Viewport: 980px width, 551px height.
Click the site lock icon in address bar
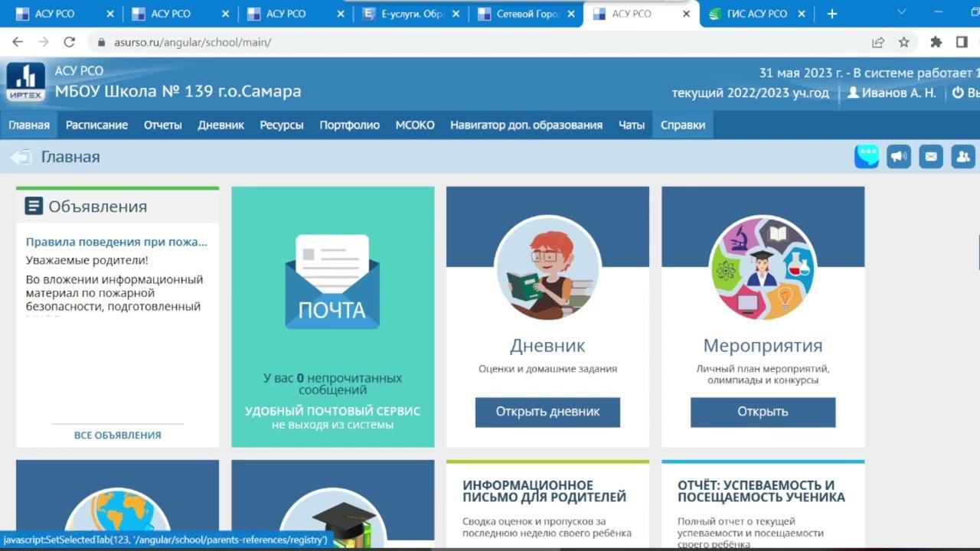pyautogui.click(x=100, y=42)
